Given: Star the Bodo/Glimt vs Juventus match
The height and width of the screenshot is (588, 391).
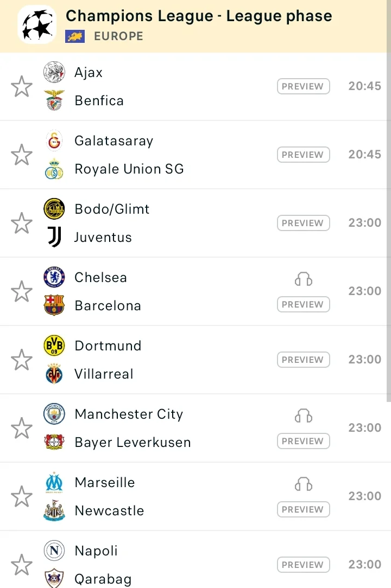Looking at the screenshot, I should [22, 223].
